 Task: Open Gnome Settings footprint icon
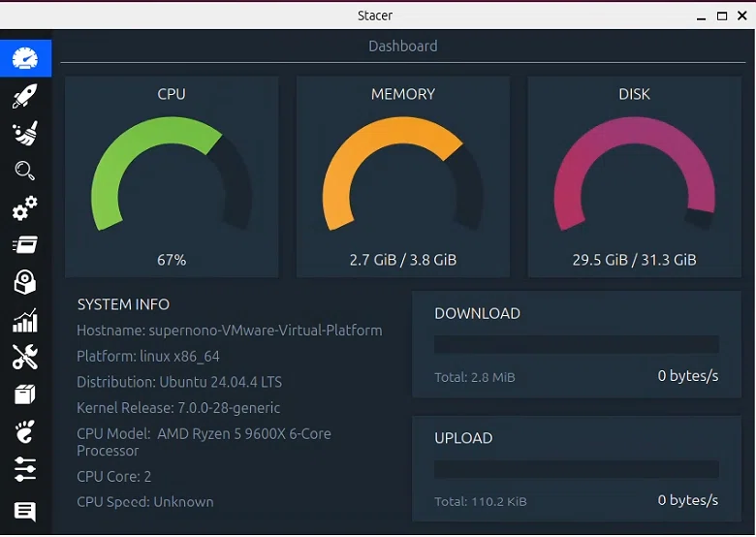[x=25, y=431]
